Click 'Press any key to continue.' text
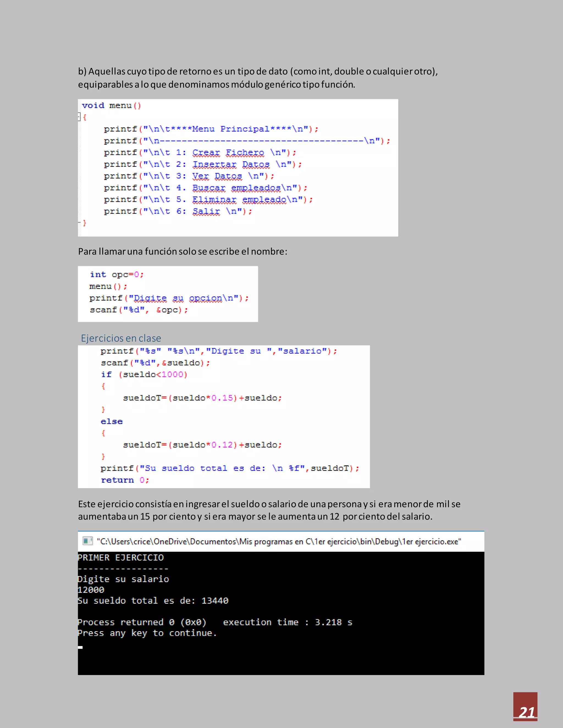This screenshot has height=728, width=563. click(x=147, y=633)
